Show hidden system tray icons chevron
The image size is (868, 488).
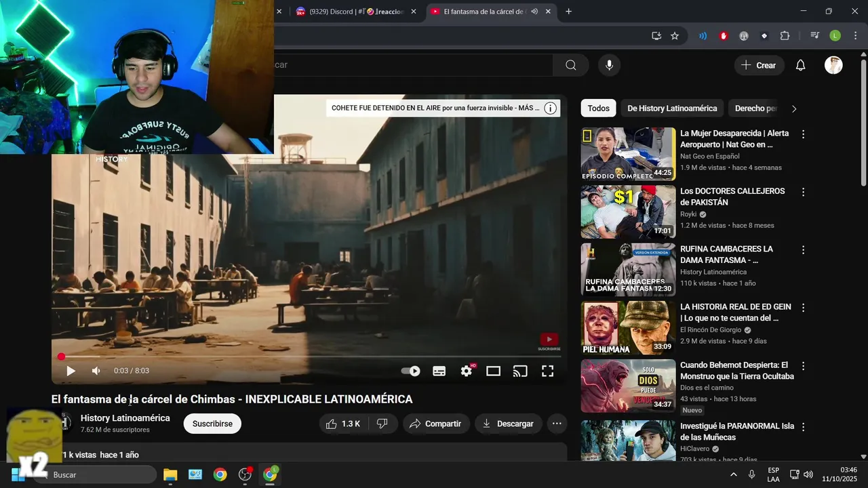(x=733, y=474)
